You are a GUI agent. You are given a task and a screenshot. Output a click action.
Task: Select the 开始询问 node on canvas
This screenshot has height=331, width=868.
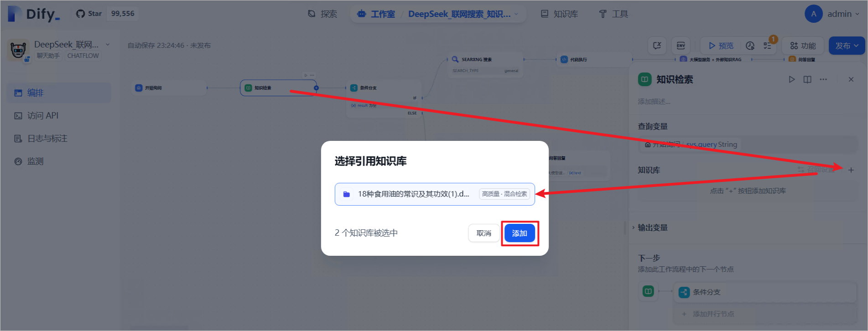170,88
